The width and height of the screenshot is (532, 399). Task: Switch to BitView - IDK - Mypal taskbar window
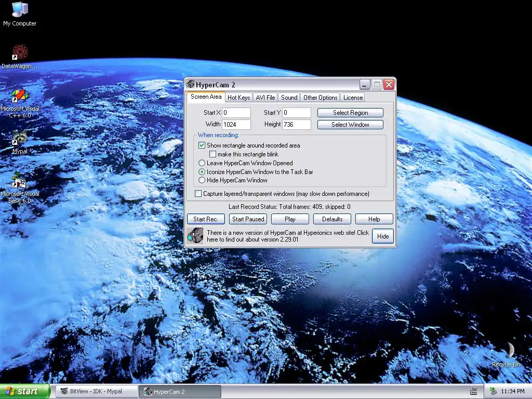coord(97,392)
